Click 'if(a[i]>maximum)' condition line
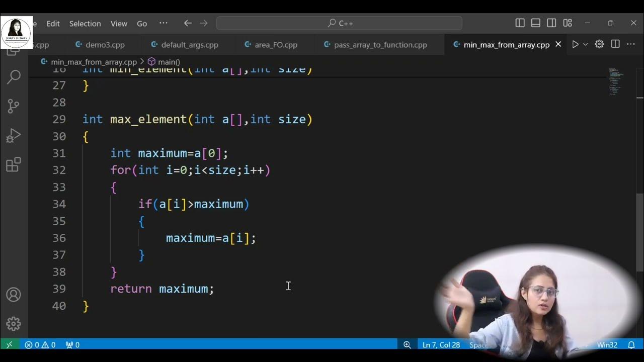 (194, 204)
